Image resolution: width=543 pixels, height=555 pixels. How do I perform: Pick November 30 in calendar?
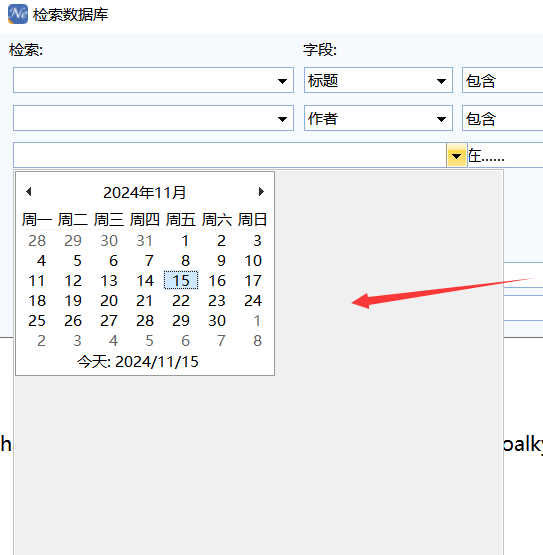(x=217, y=321)
